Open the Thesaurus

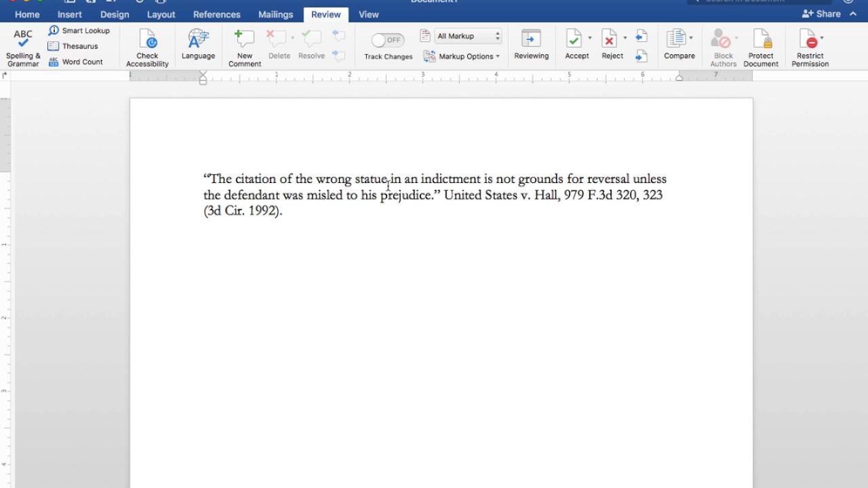73,46
